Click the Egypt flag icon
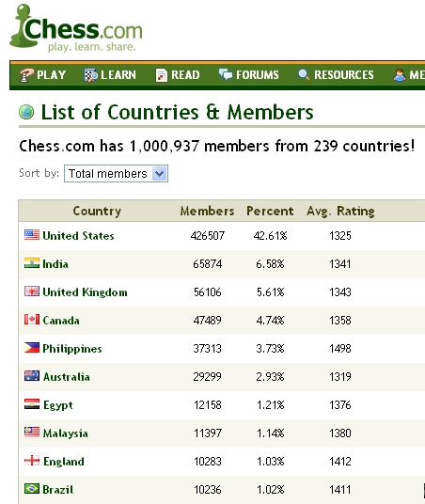This screenshot has height=504, width=425. (x=32, y=404)
